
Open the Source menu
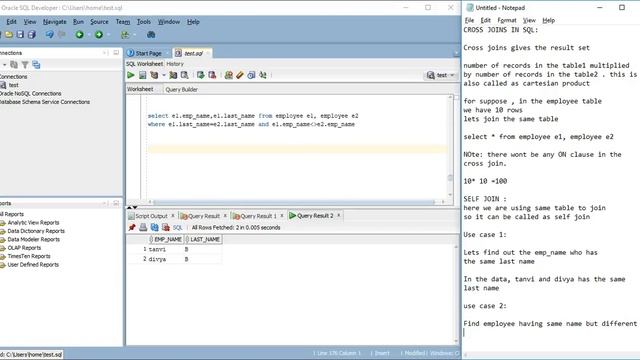pyautogui.click(x=99, y=22)
